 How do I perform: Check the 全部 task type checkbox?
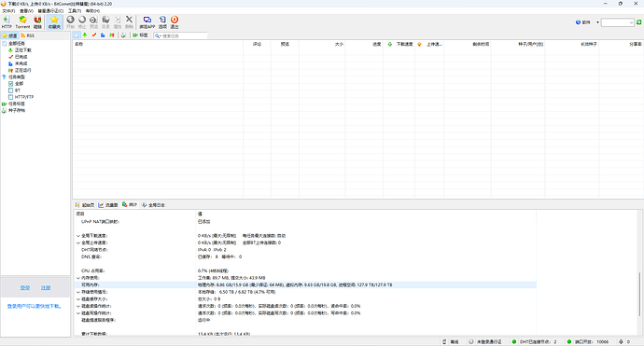pyautogui.click(x=10, y=83)
